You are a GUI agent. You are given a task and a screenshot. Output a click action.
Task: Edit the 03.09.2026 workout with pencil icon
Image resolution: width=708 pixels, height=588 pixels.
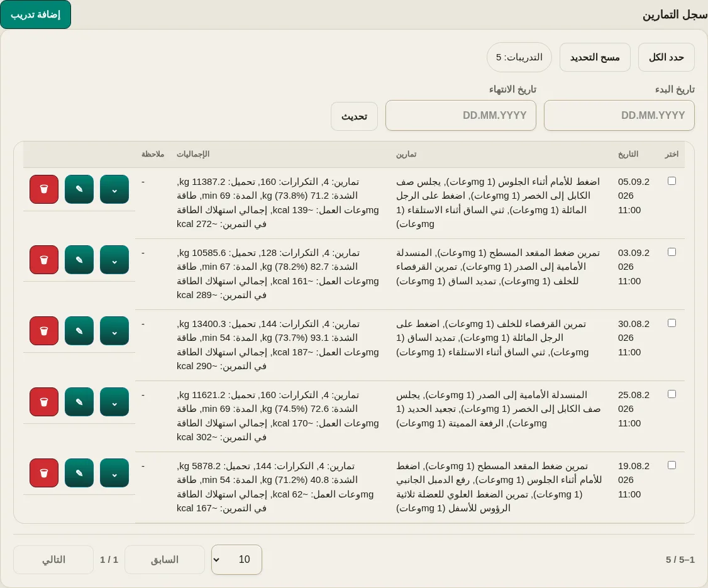point(79,260)
